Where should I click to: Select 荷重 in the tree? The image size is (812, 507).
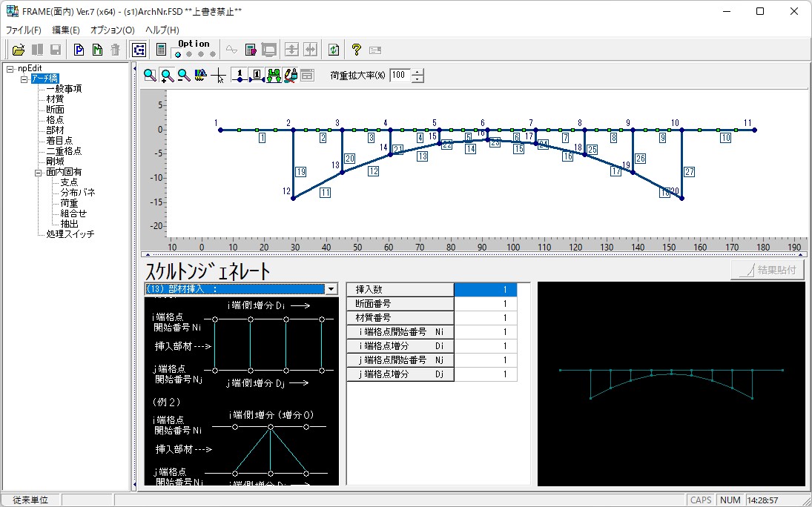pos(69,203)
